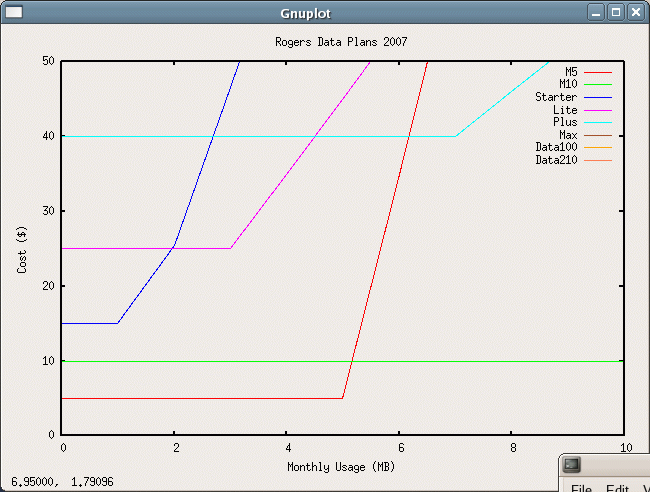The image size is (650, 492).
Task: Click the brown Max legend line sample
Action: [598, 135]
